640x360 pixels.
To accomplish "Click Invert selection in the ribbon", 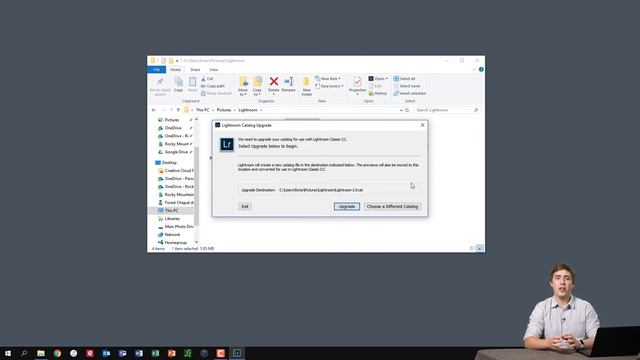I will 410,93.
